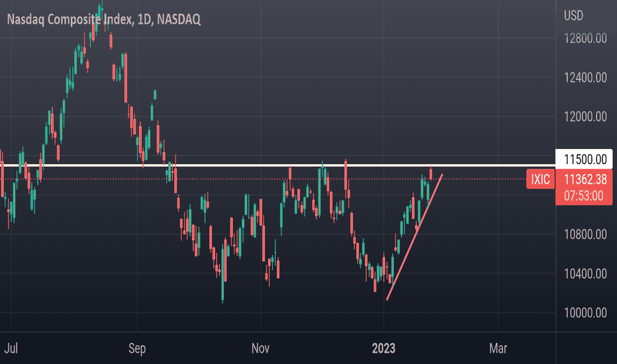Click the 07:53:00 countdown label
The image size is (617, 364).
pos(583,196)
